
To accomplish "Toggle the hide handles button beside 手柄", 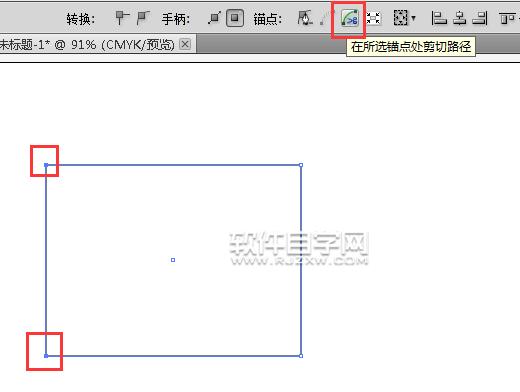I will click(235, 18).
